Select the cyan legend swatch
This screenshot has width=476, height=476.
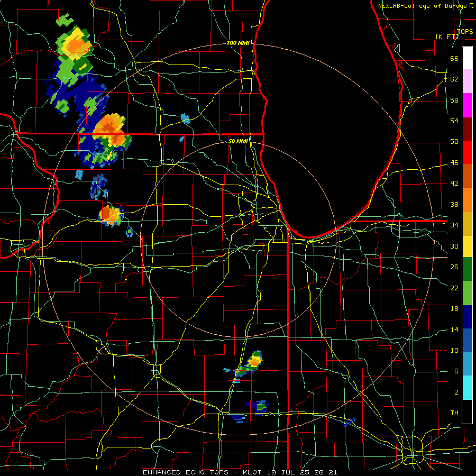467,388
